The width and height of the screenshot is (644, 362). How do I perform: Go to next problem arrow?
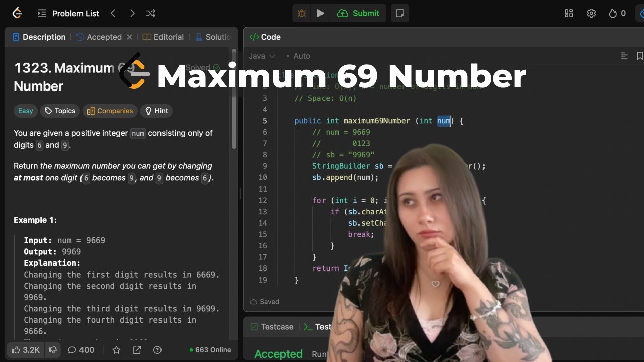pyautogui.click(x=132, y=13)
